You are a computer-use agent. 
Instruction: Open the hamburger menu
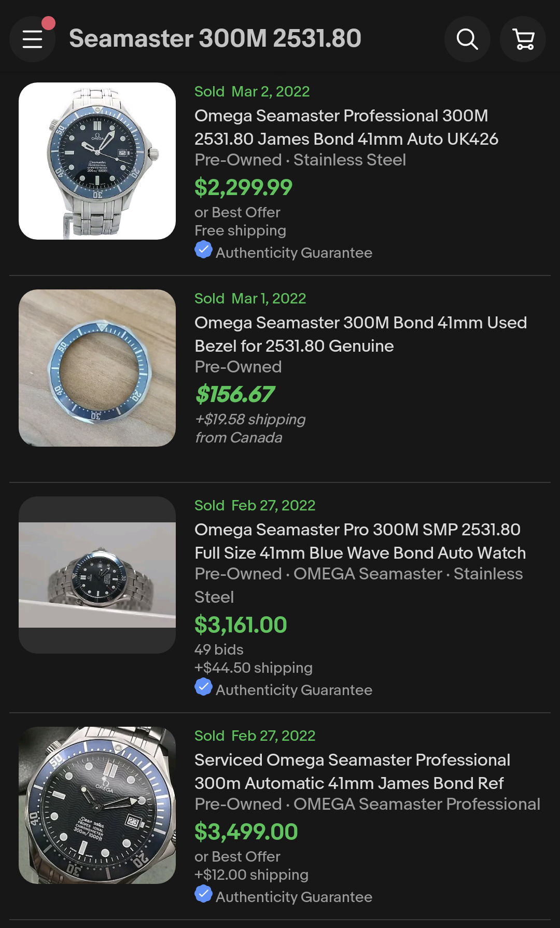tap(32, 39)
